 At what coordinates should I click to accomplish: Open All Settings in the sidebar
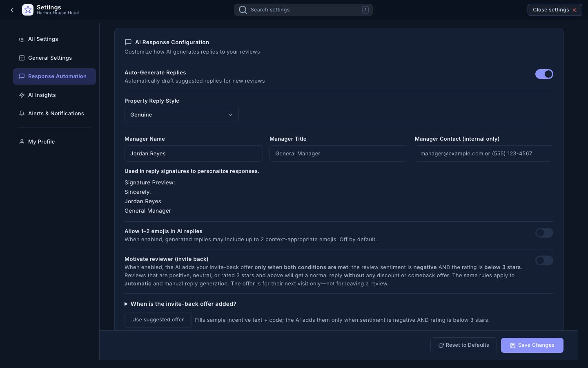coord(54,39)
